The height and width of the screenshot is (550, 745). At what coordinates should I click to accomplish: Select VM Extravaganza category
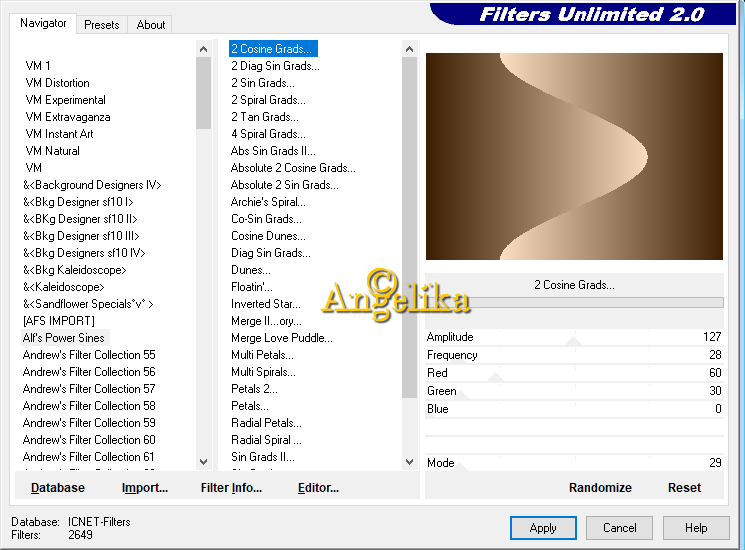pos(68,117)
